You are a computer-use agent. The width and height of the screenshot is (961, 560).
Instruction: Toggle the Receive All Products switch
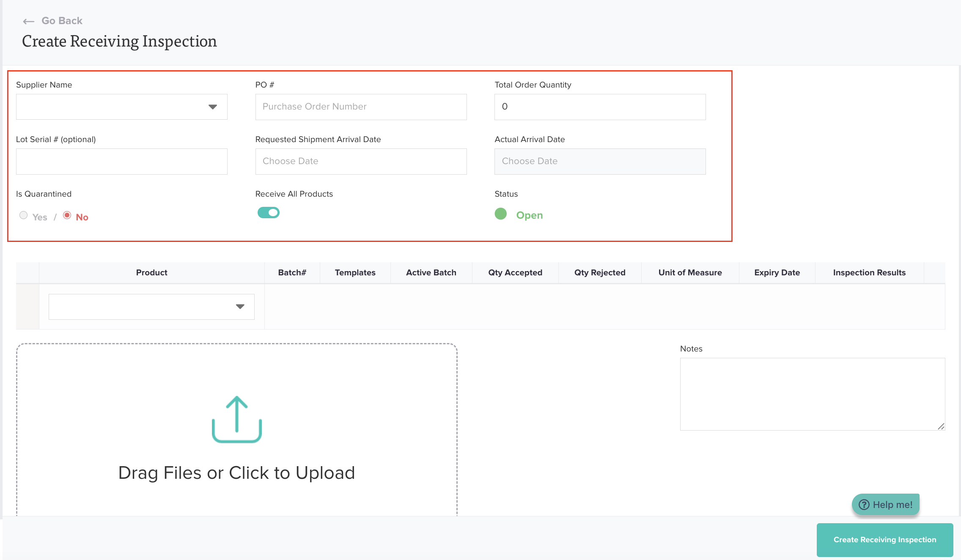click(x=269, y=213)
